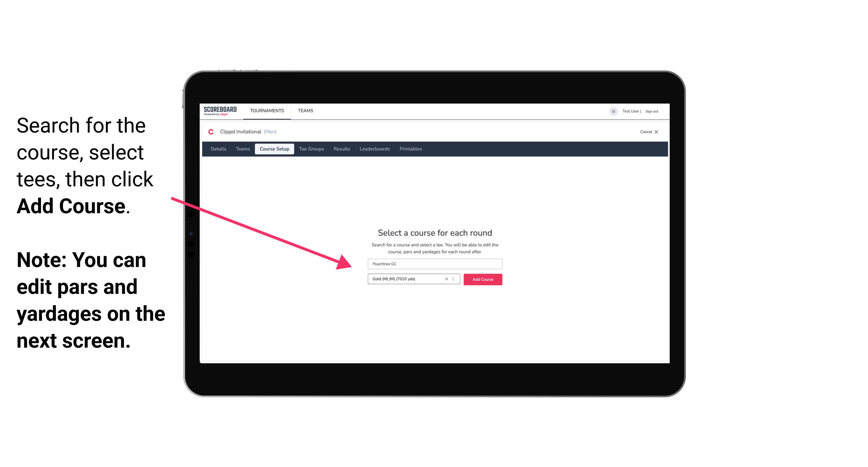Select the Course Setup tab
Screen dimensions: 868x467
(274, 149)
